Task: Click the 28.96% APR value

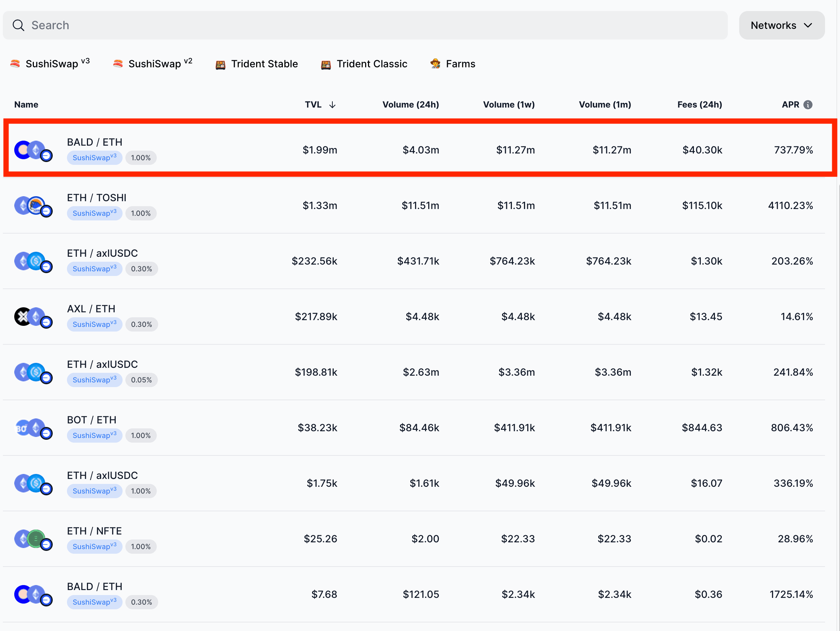Action: (x=795, y=539)
